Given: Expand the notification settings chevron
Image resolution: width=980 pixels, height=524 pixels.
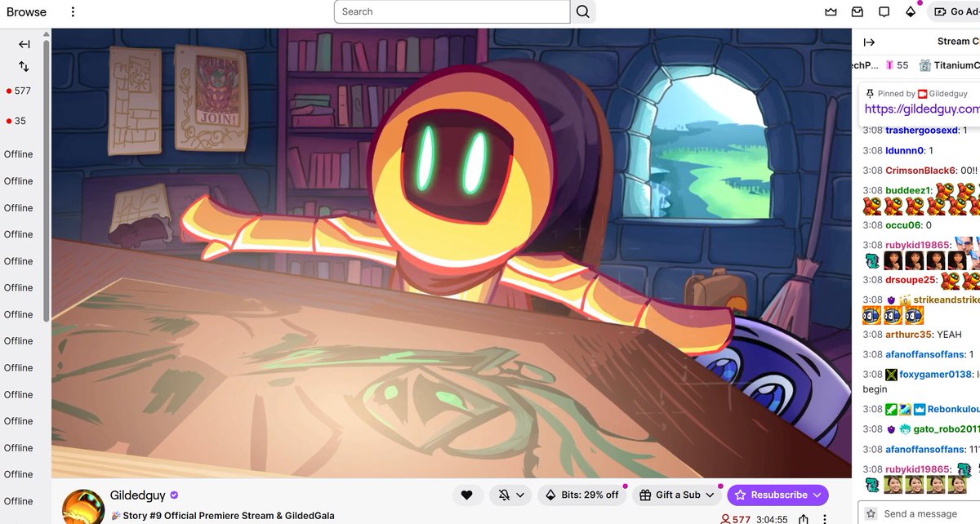Looking at the screenshot, I should point(520,495).
